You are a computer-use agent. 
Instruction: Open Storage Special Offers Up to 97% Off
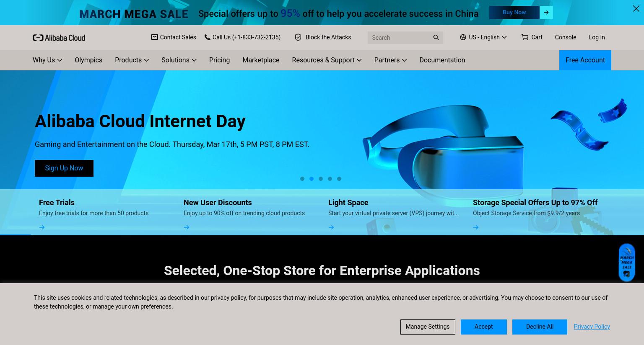pyautogui.click(x=535, y=203)
